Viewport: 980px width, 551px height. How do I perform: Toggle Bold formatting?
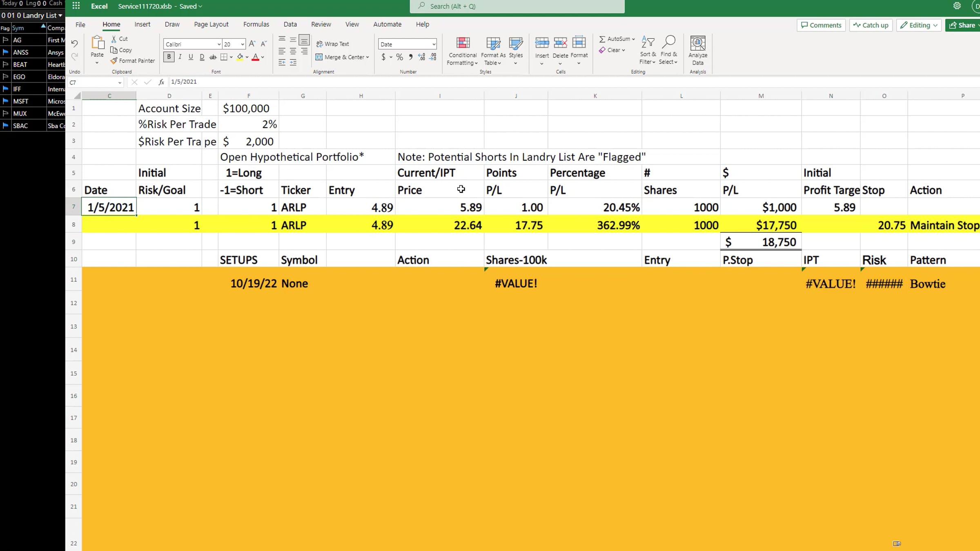pyautogui.click(x=169, y=57)
